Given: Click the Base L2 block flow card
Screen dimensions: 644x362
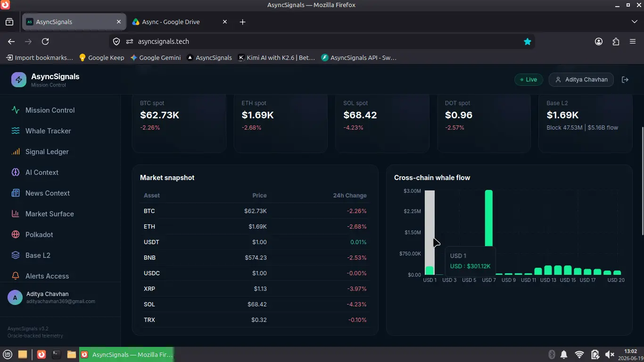Looking at the screenshot, I should coord(586,123).
